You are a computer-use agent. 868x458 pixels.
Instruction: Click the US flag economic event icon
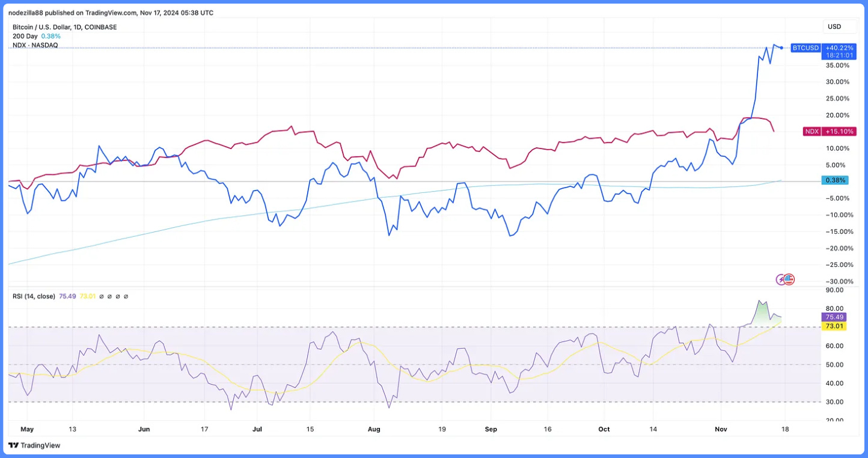point(789,279)
